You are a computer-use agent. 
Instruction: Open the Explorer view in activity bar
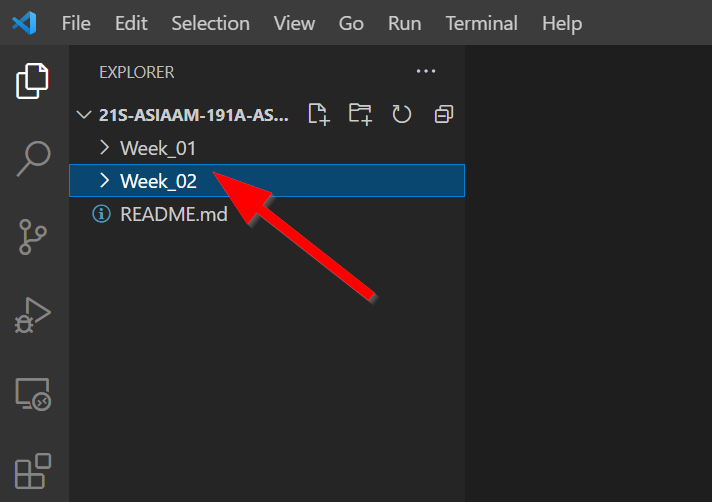point(33,81)
